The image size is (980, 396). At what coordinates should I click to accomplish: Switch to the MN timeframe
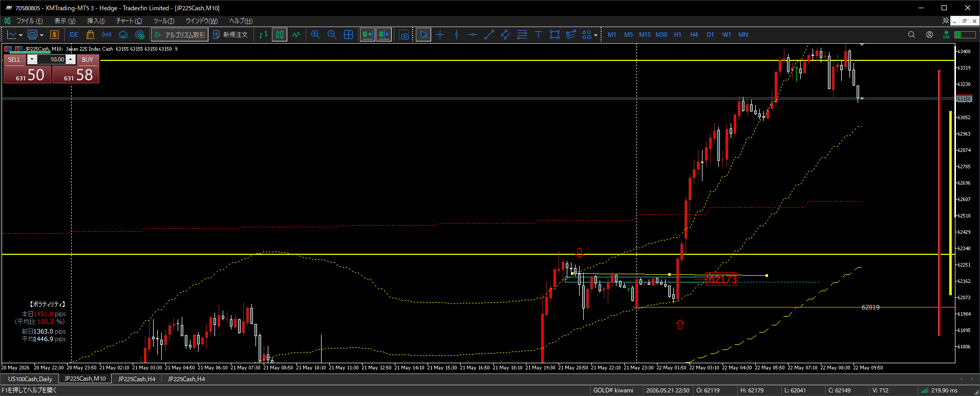(x=743, y=35)
